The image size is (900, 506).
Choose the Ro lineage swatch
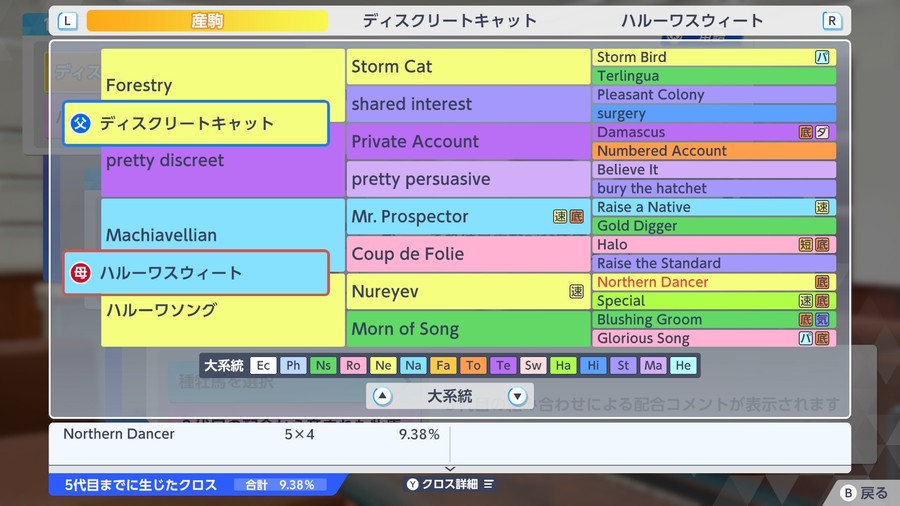[x=353, y=365]
